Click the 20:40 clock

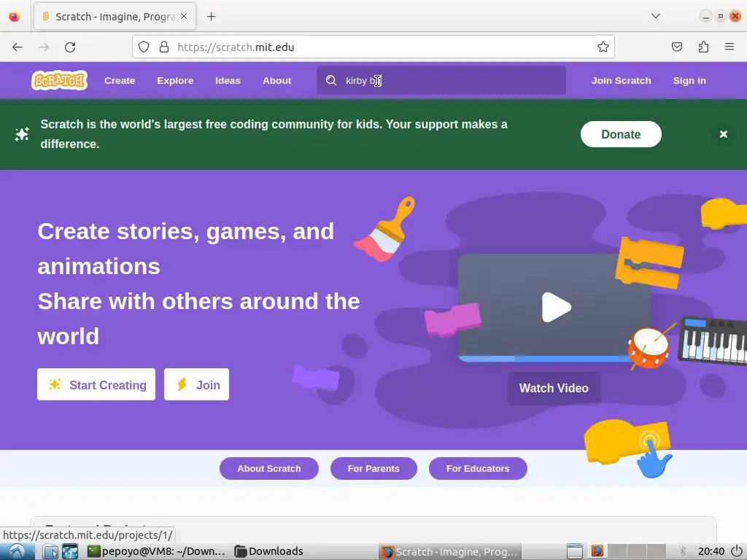pos(711,551)
